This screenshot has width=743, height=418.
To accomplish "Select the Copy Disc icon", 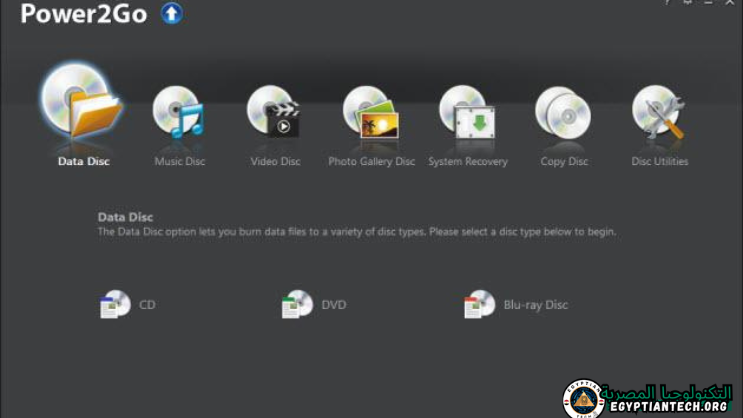I will pos(563,112).
